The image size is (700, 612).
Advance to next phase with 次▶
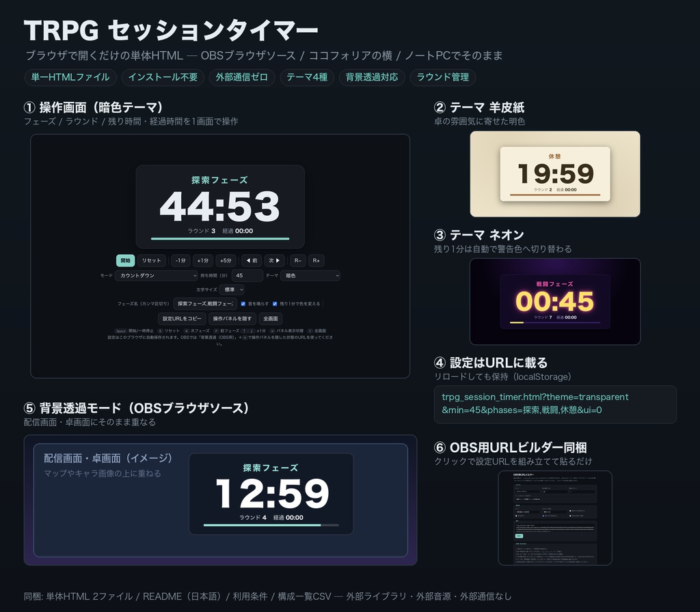pyautogui.click(x=274, y=260)
